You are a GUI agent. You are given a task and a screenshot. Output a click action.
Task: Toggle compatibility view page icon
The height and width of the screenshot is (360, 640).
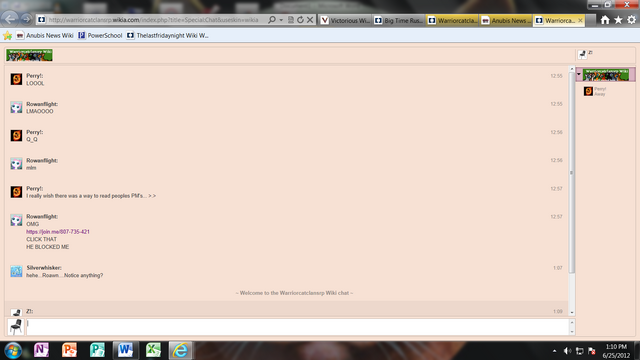click(x=291, y=20)
